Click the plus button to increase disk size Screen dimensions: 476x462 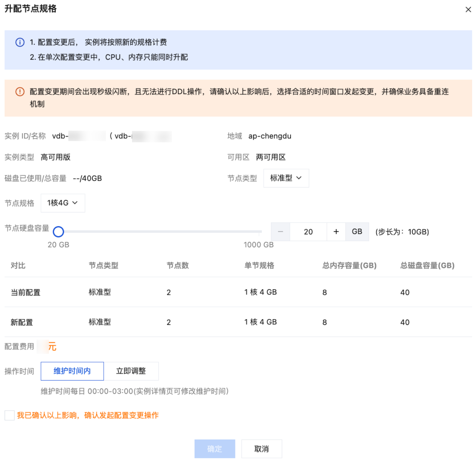click(x=336, y=232)
